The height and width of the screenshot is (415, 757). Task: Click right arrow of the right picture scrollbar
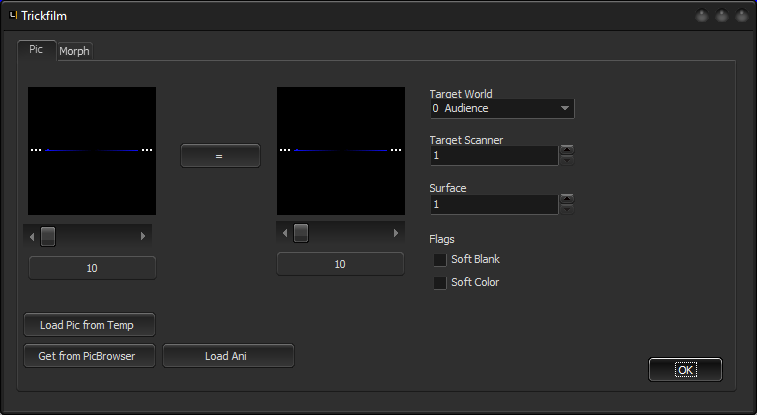click(x=396, y=233)
